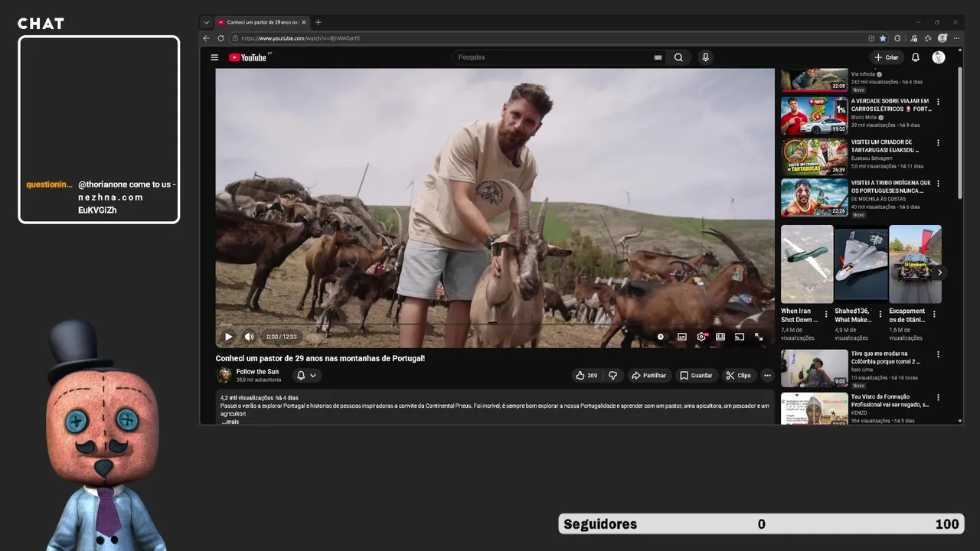Open the YouTube hamburger guide menu
The height and width of the screenshot is (551, 980).
click(x=214, y=57)
